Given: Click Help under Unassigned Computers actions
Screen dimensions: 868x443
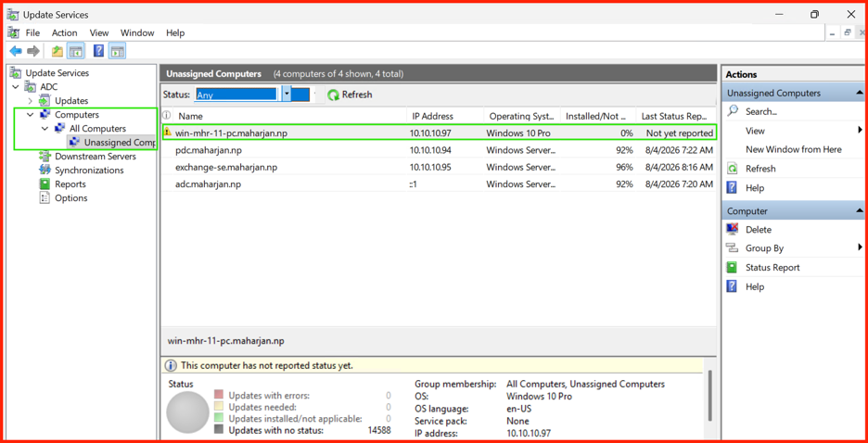Looking at the screenshot, I should pos(755,188).
